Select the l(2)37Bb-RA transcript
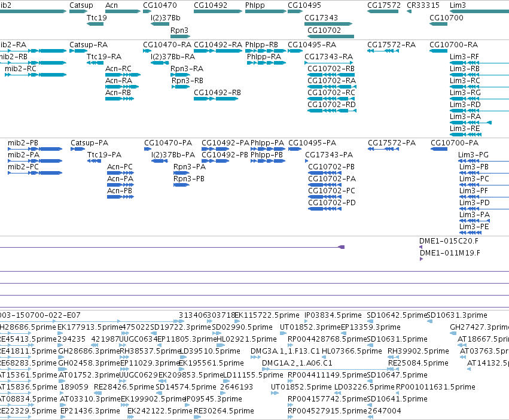 [159, 63]
